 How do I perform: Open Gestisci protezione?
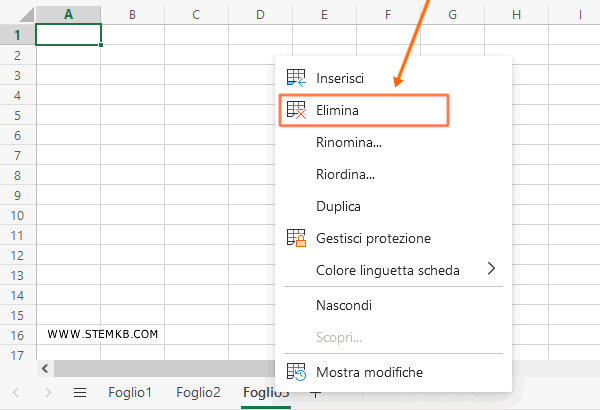(393, 238)
